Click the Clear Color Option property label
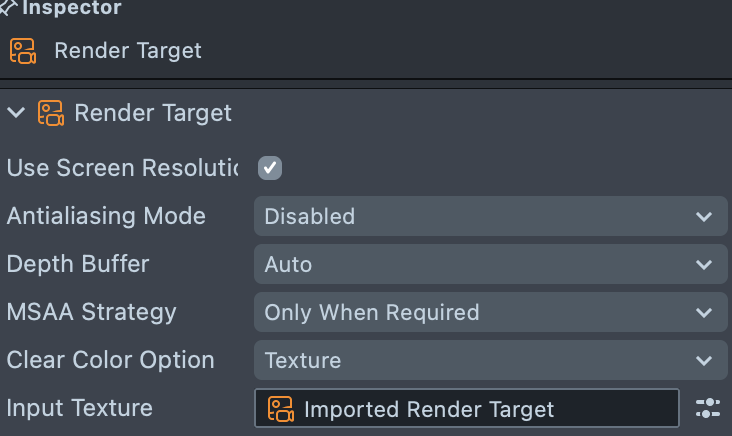 pos(110,360)
